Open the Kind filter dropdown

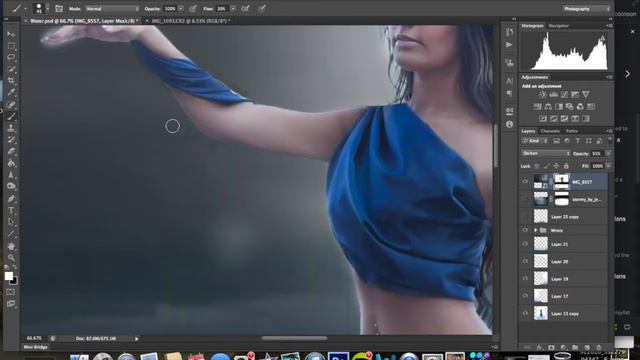(535, 141)
